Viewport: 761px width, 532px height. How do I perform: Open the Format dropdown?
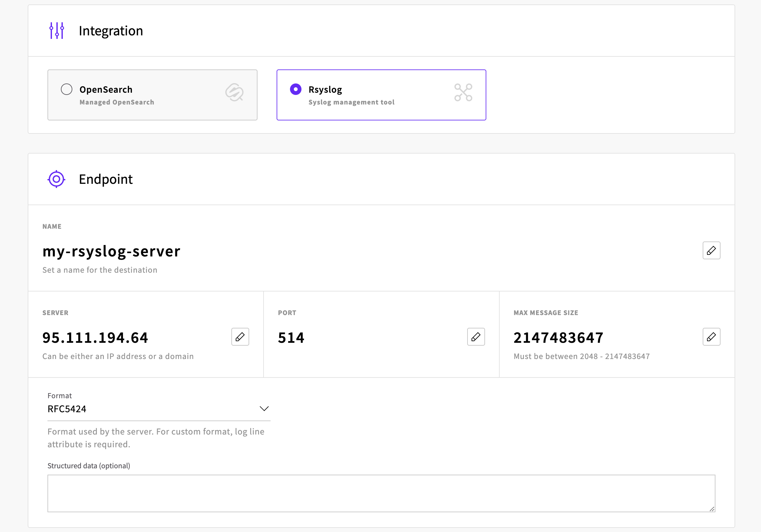coord(159,409)
